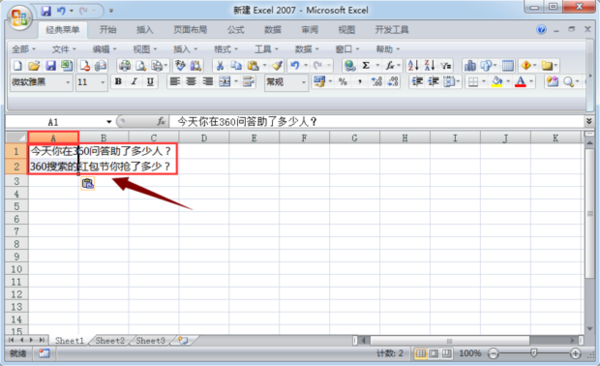Center align text

pos(191,82)
